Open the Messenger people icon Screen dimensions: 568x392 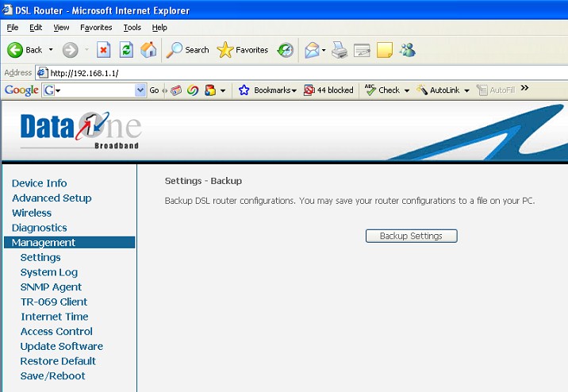tap(408, 50)
